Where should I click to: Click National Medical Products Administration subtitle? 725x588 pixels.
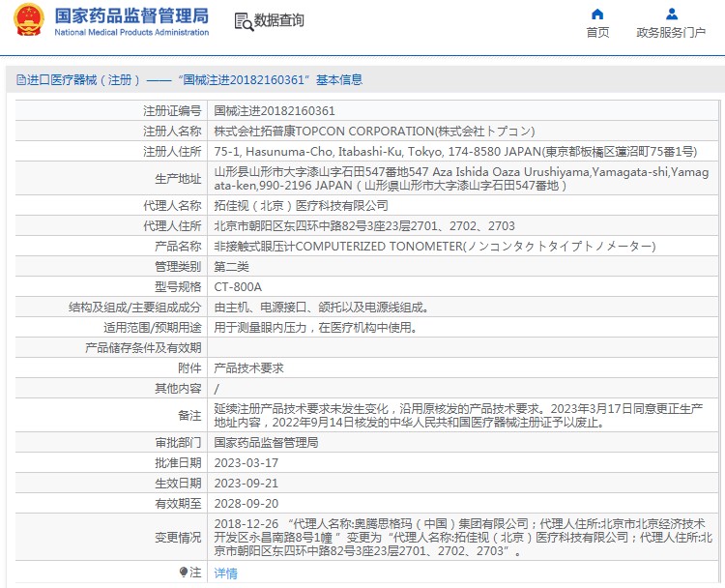pyautogui.click(x=131, y=32)
